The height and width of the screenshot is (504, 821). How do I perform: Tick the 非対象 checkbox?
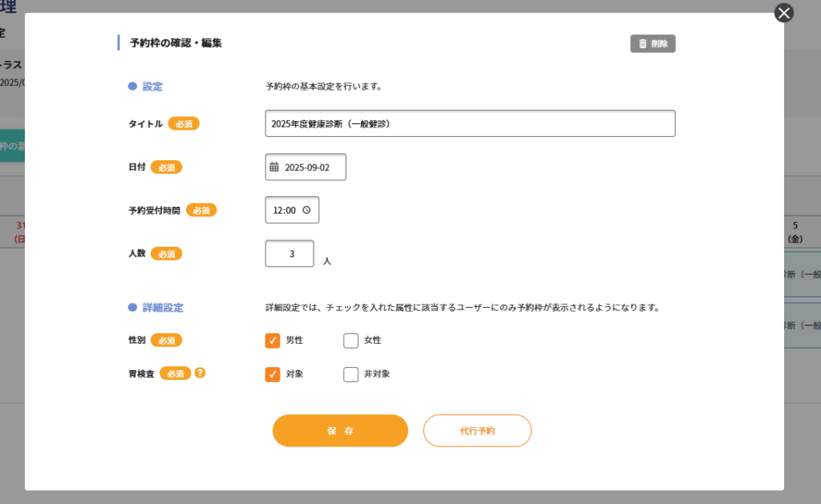coord(350,374)
